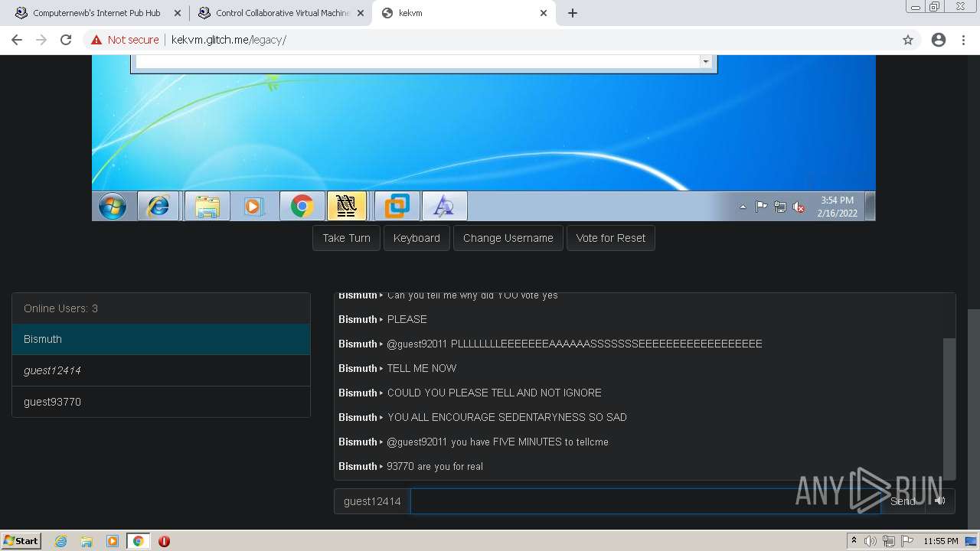This screenshot has width=980, height=551.
Task: Open the Chrome three-dot menu
Action: click(965, 40)
